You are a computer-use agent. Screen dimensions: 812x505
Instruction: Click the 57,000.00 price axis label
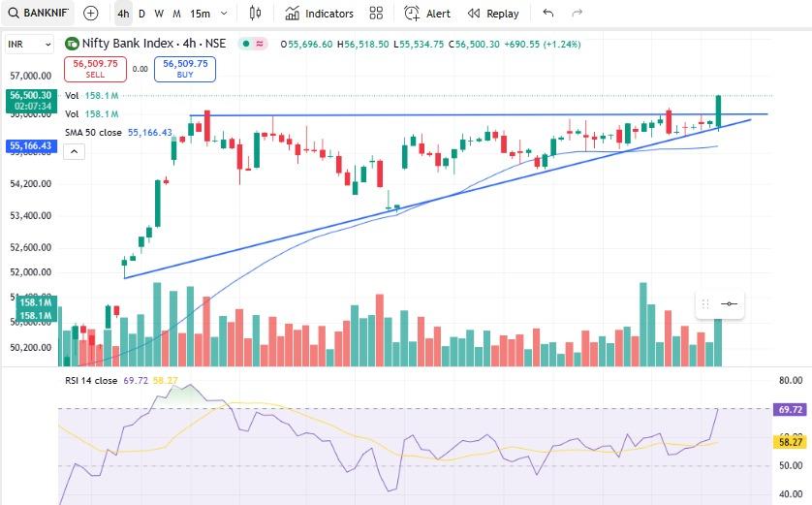(31, 77)
